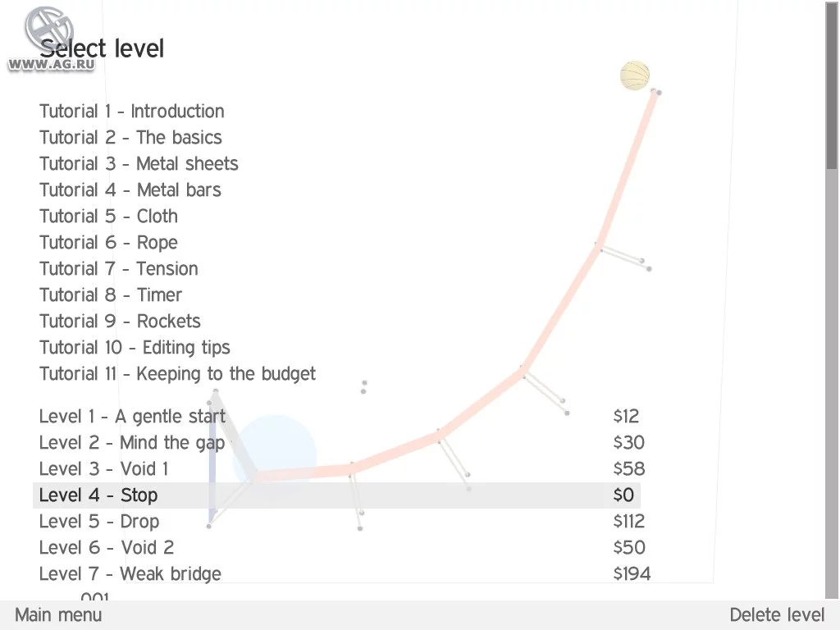This screenshot has height=630, width=840.
Task: Click the Delete level button
Action: pos(777,615)
